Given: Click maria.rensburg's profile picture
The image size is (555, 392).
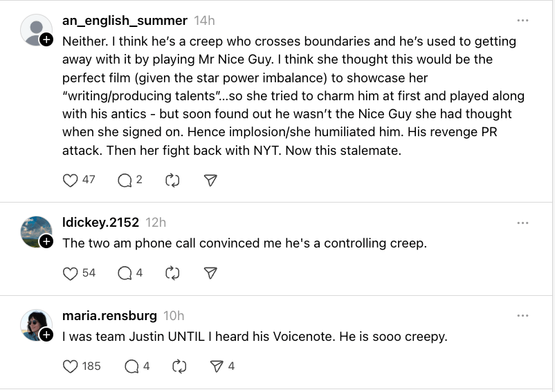Looking at the screenshot, I should [35, 324].
